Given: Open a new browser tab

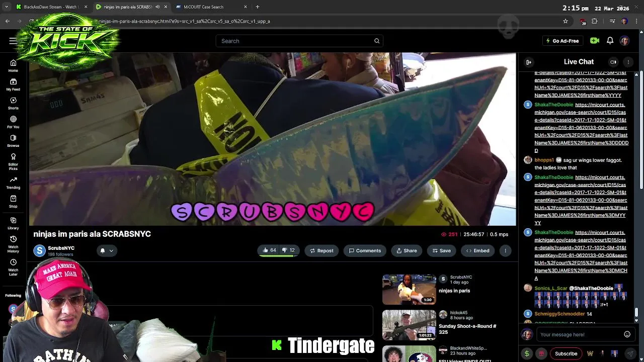Looking at the screenshot, I should pyautogui.click(x=258, y=7).
